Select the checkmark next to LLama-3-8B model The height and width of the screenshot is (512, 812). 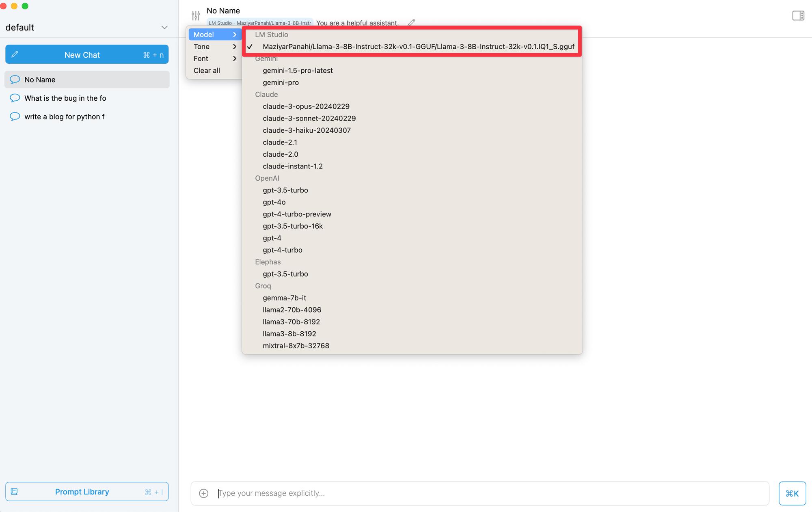(x=251, y=47)
